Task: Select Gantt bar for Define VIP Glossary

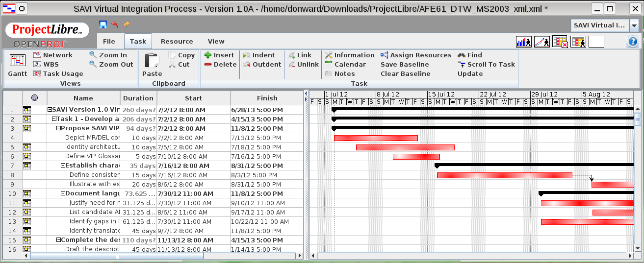Action: (x=416, y=157)
